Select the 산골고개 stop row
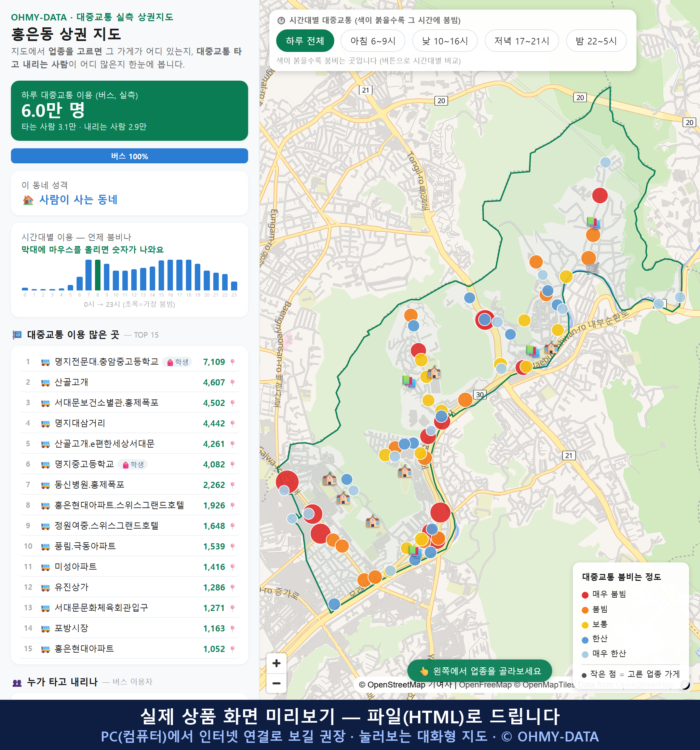This screenshot has width=700, height=750. [130, 382]
